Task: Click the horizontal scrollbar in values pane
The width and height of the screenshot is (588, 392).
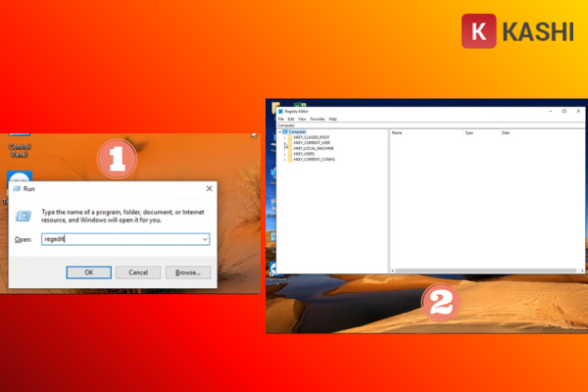Action: 486,270
